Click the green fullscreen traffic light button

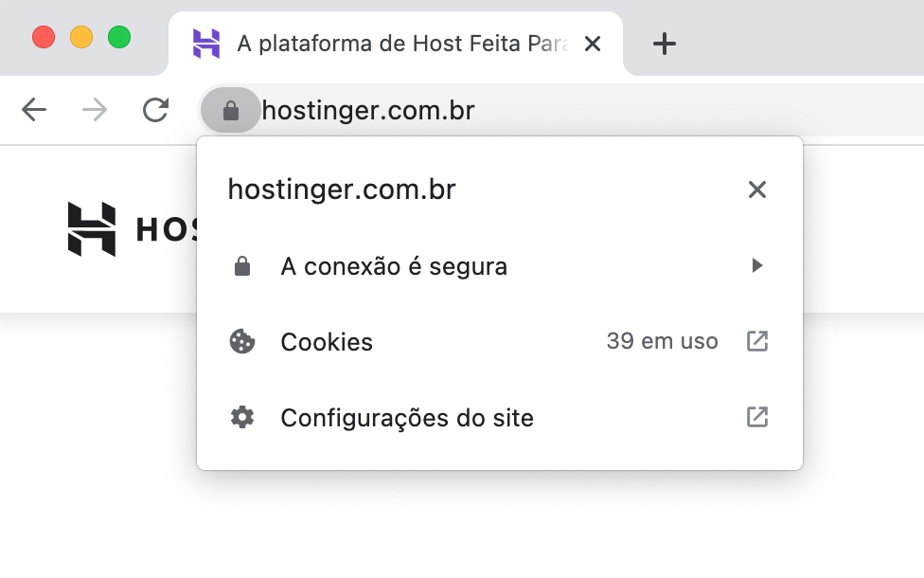pyautogui.click(x=119, y=36)
